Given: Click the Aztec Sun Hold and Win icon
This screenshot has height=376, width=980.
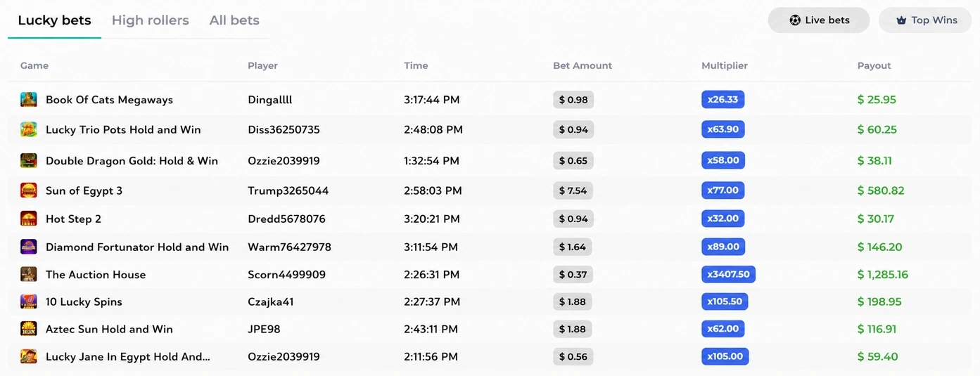Looking at the screenshot, I should pyautogui.click(x=29, y=329).
